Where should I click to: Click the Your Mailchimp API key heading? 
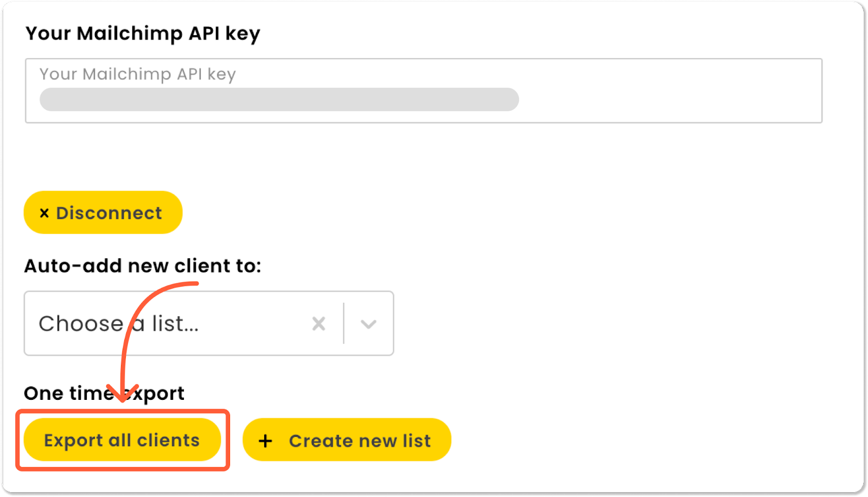coord(143,33)
